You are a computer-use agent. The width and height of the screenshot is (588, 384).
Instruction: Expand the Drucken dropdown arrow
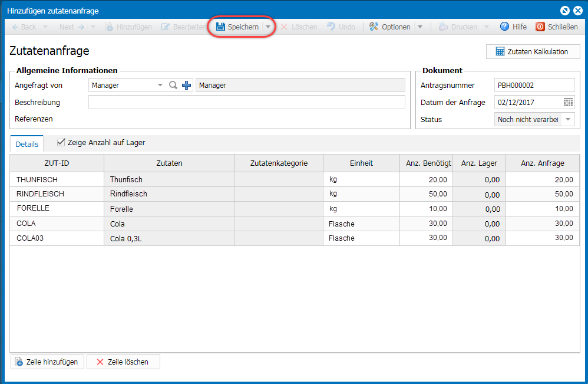(x=487, y=27)
